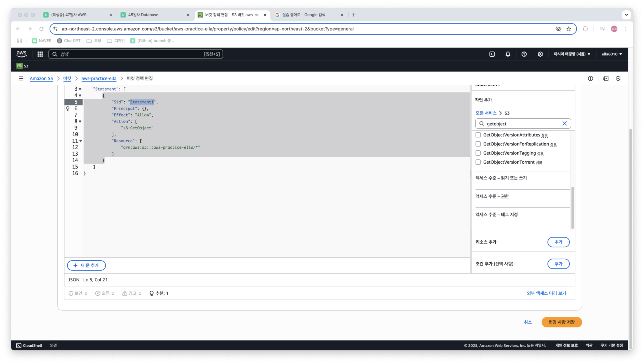Click 추가 button for 조건 추가
The image size is (644, 364).
(x=558, y=264)
